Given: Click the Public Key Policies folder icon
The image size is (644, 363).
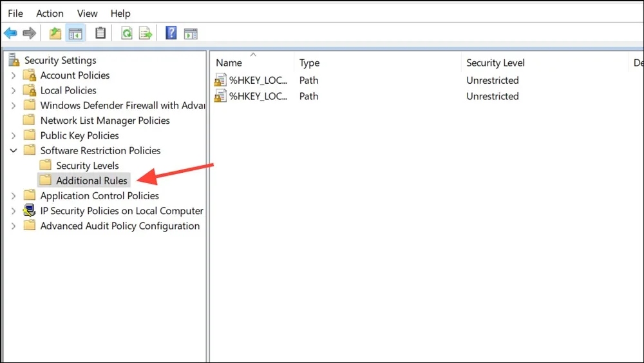Looking at the screenshot, I should [29, 135].
